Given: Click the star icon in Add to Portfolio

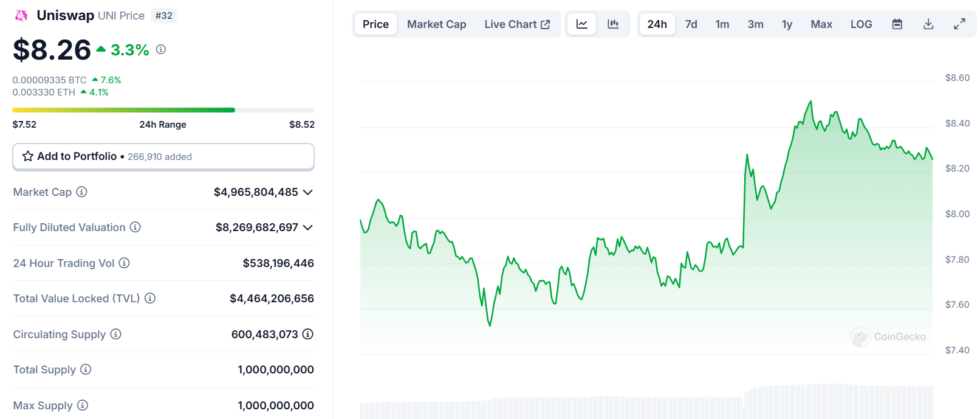Looking at the screenshot, I should tap(28, 156).
